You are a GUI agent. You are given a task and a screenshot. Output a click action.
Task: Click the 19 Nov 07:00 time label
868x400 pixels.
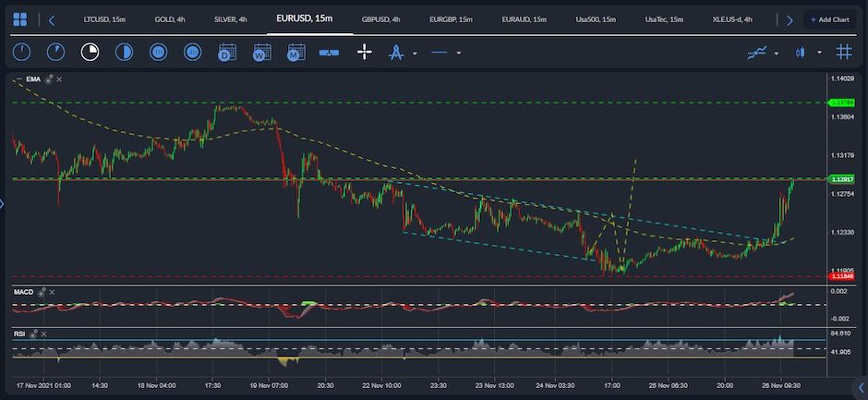[271, 385]
